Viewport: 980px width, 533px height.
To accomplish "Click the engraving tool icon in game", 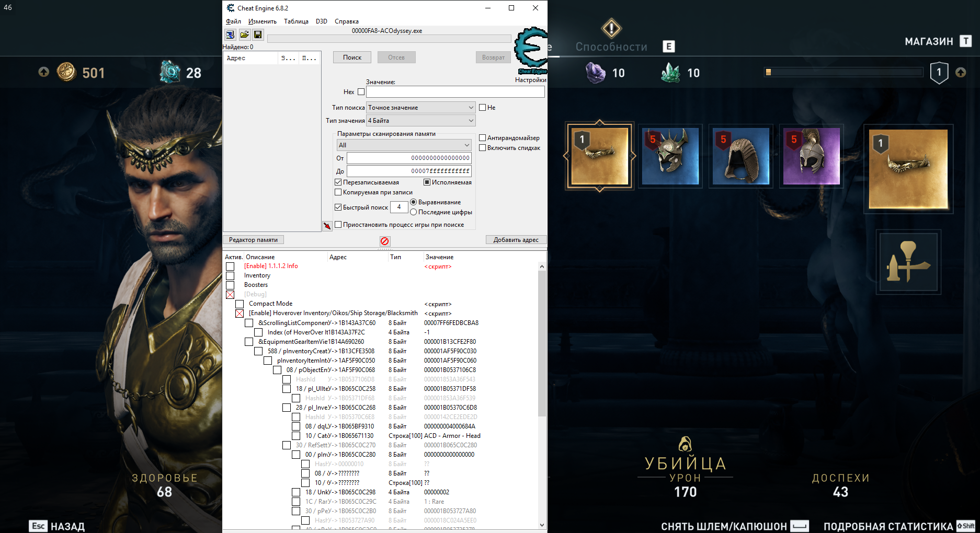I will (x=909, y=262).
